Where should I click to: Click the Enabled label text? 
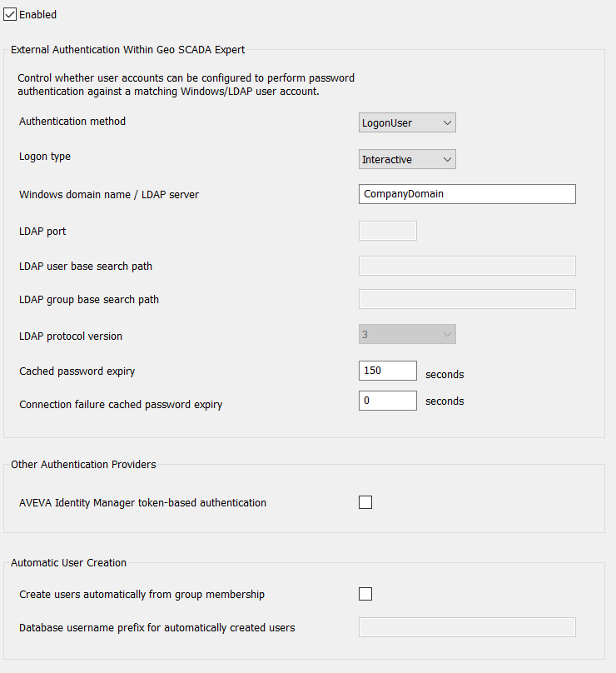38,15
